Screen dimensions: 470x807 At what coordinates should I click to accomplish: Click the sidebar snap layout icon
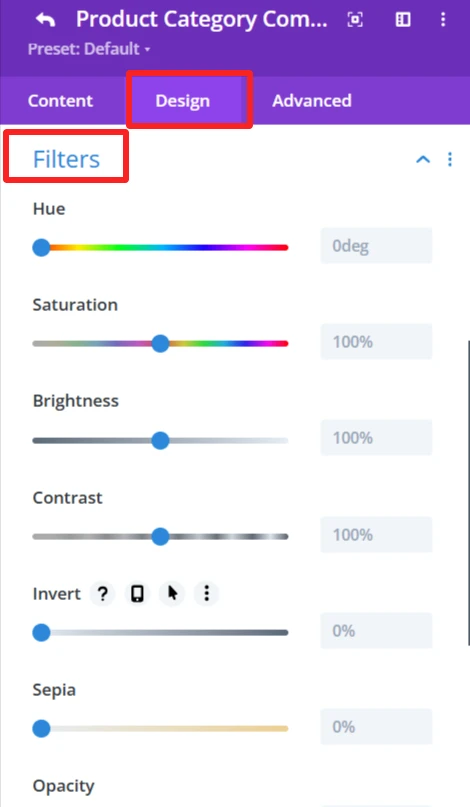[403, 20]
